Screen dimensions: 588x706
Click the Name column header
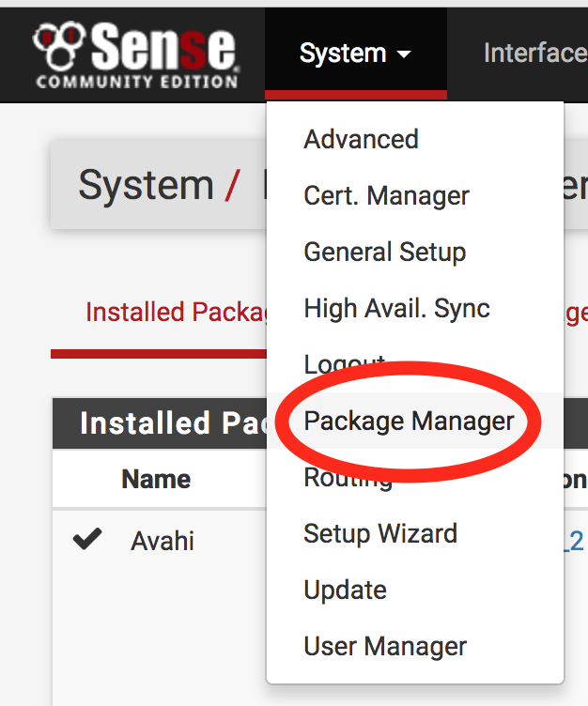pyautogui.click(x=156, y=480)
